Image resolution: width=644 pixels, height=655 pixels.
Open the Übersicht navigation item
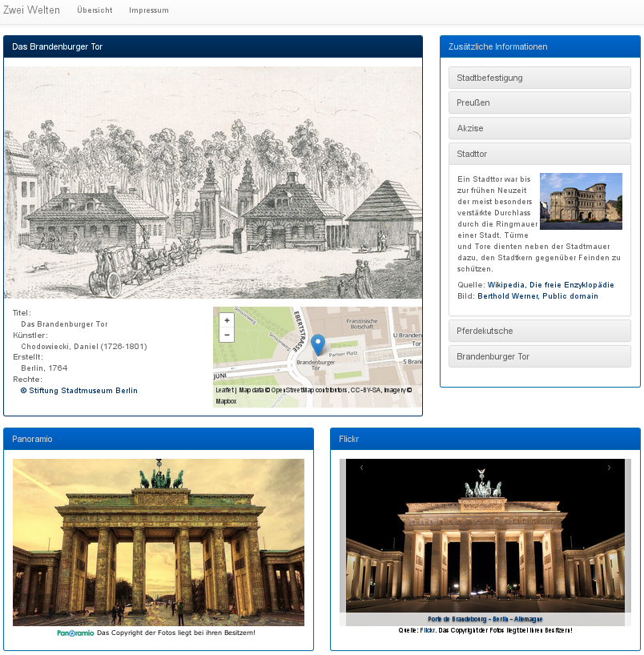(x=95, y=10)
